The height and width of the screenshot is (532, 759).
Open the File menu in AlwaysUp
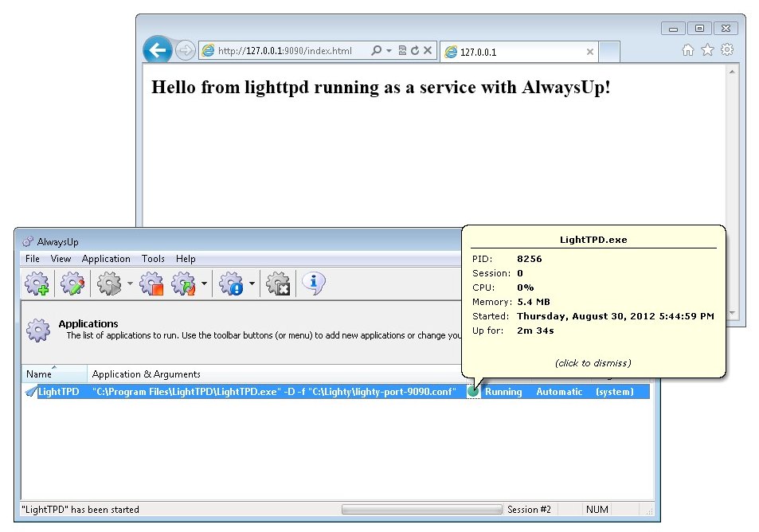click(33, 259)
